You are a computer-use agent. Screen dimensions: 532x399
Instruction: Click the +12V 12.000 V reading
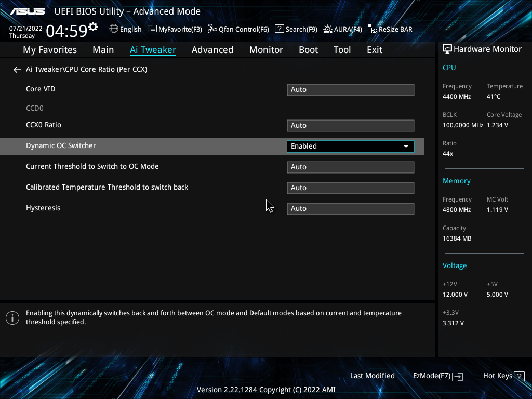pos(455,295)
